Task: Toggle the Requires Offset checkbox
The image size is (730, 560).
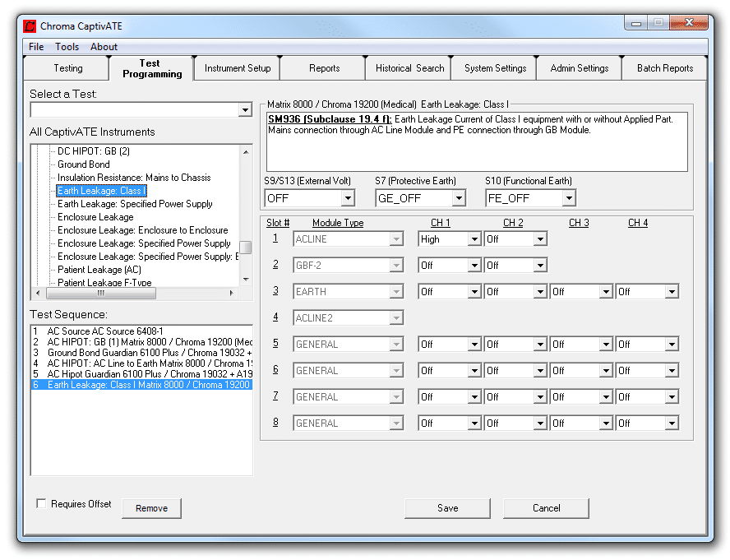Action: tap(41, 503)
